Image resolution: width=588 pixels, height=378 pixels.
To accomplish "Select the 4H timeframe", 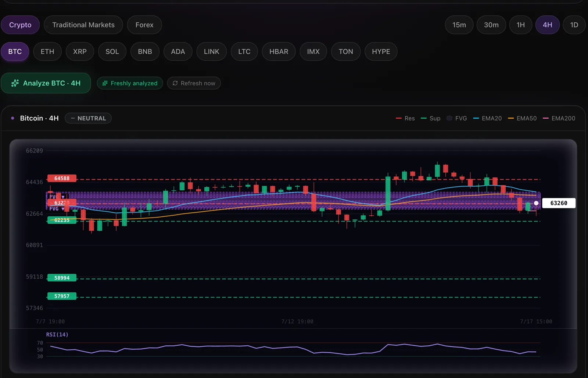I will pos(548,25).
